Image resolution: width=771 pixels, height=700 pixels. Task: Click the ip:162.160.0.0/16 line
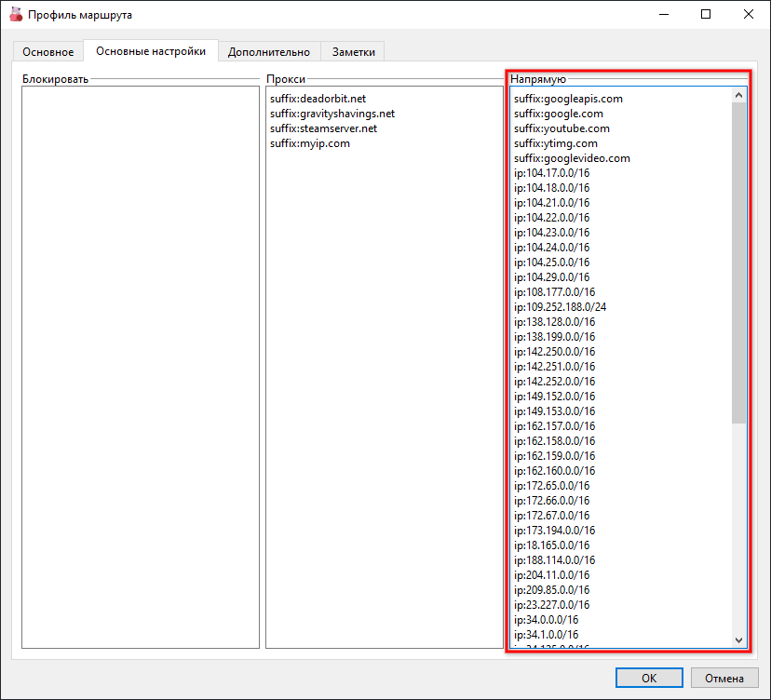(x=555, y=471)
